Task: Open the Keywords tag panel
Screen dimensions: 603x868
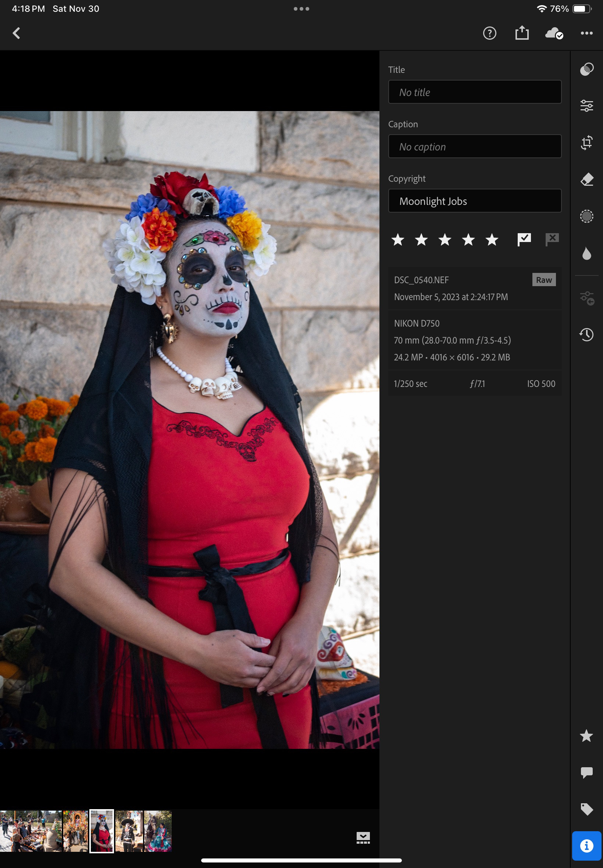Action: tap(586, 809)
